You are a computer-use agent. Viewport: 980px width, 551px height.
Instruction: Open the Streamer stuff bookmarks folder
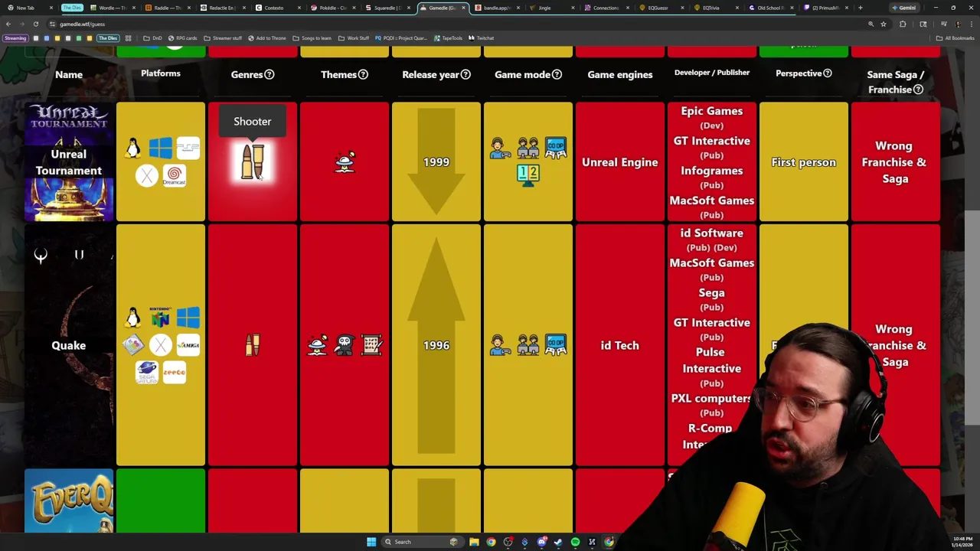click(223, 37)
